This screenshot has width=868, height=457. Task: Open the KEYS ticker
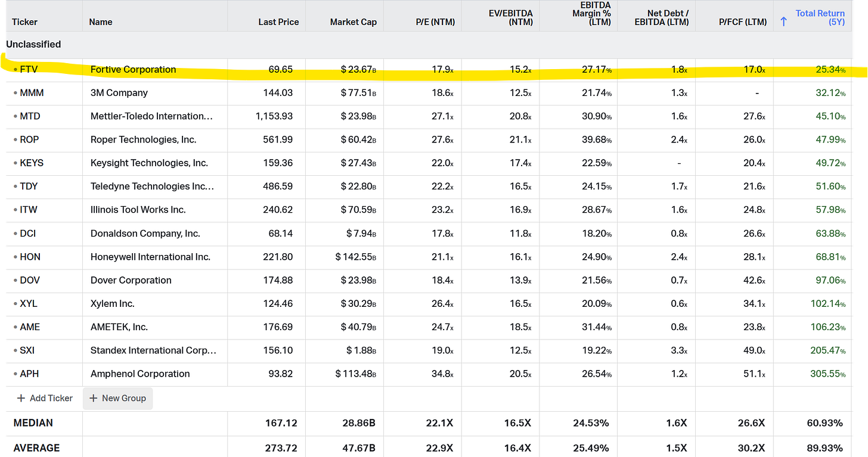(x=32, y=163)
